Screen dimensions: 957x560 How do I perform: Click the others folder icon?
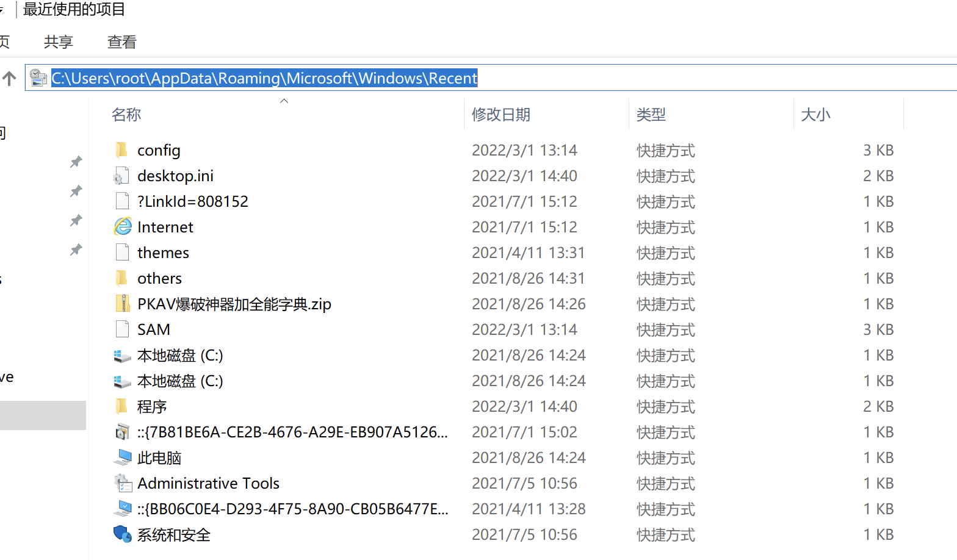122,278
